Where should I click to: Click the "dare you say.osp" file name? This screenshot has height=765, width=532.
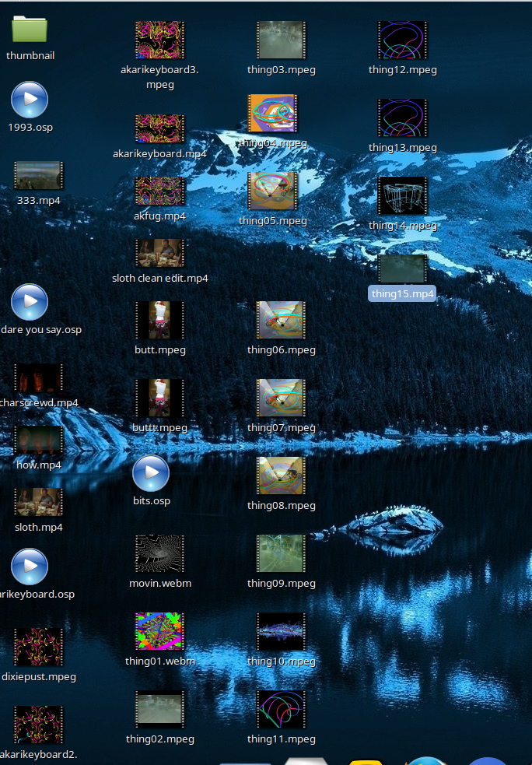pyautogui.click(x=41, y=330)
